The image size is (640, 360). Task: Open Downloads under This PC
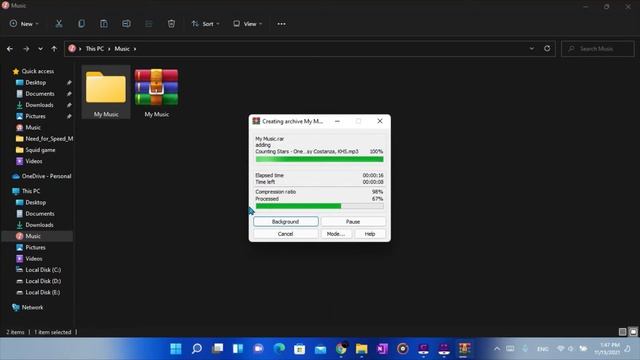pos(39,225)
